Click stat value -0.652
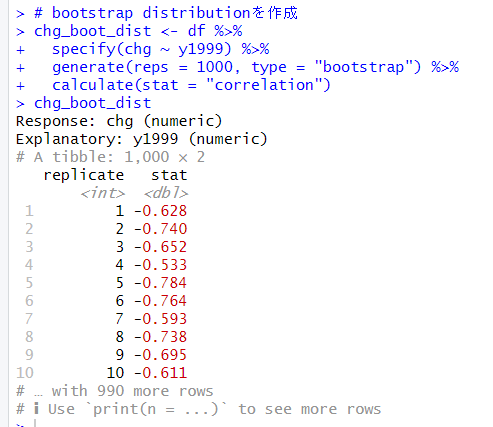This screenshot has width=493, height=427. point(161,247)
